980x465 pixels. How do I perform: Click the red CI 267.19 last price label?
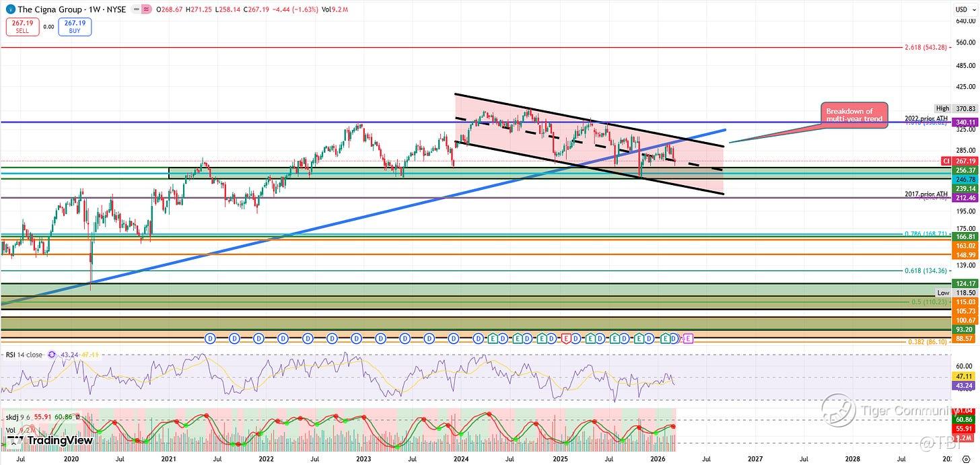pyautogui.click(x=958, y=162)
